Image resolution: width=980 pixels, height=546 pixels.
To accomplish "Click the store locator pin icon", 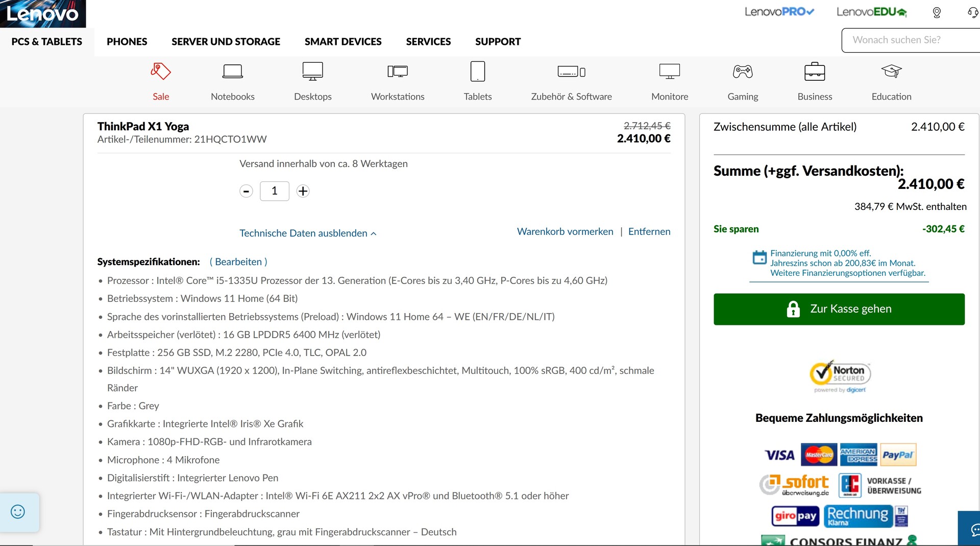I will [937, 12].
